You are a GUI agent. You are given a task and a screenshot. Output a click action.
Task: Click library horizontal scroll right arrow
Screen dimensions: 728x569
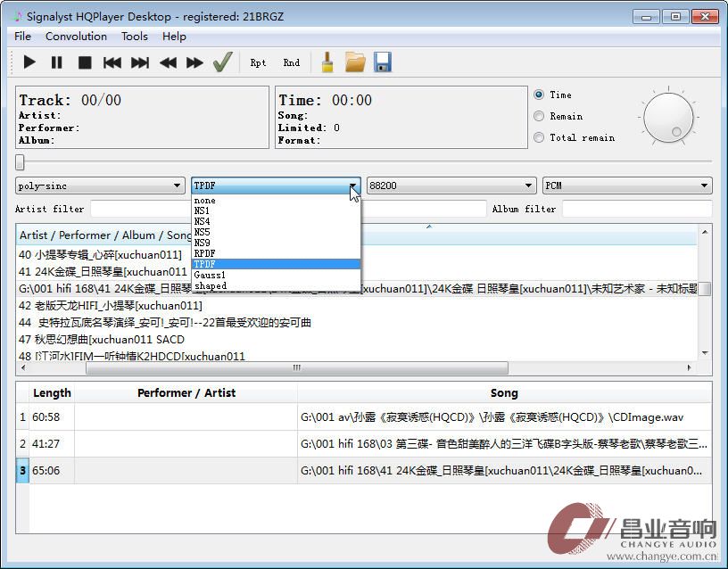click(x=689, y=367)
